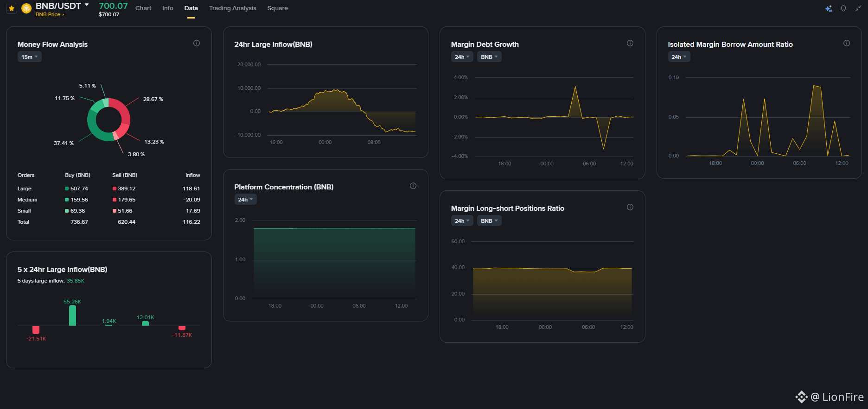The image size is (868, 409).
Task: Click the collapse fullscreen arrows icon
Action: (x=858, y=8)
